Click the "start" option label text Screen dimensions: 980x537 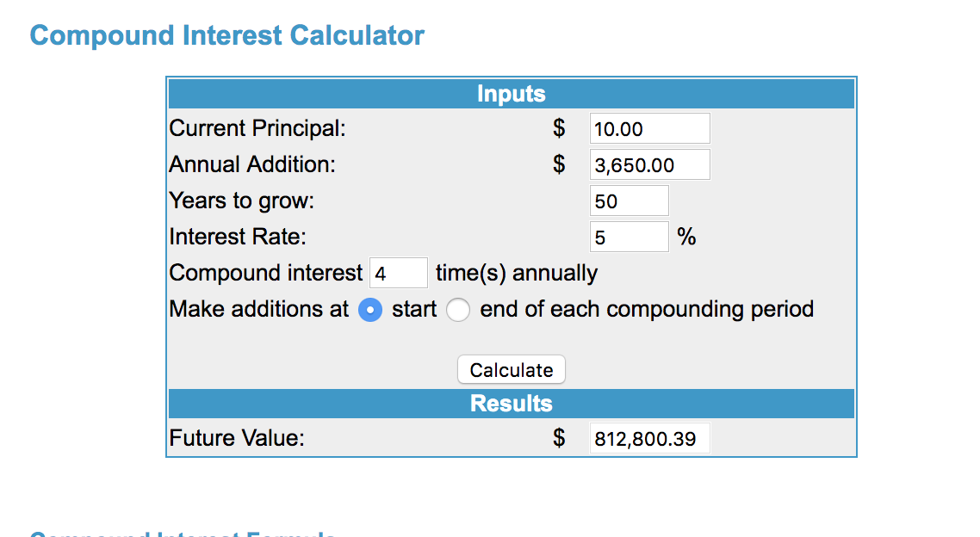414,310
